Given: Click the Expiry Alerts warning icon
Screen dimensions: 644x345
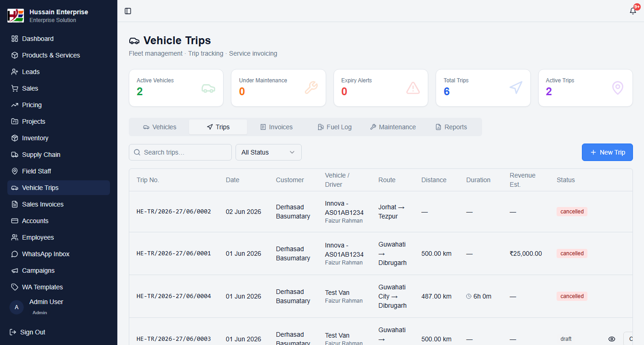Looking at the screenshot, I should tap(413, 88).
